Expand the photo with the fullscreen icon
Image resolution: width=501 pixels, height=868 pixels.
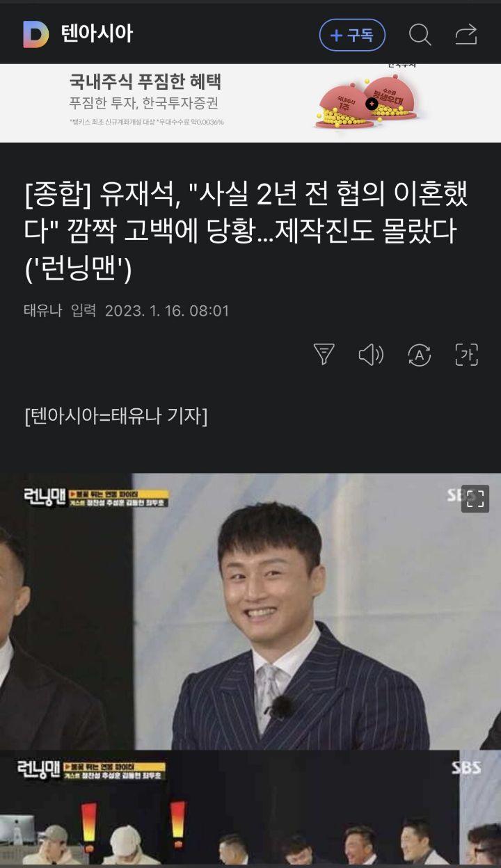click(x=475, y=498)
